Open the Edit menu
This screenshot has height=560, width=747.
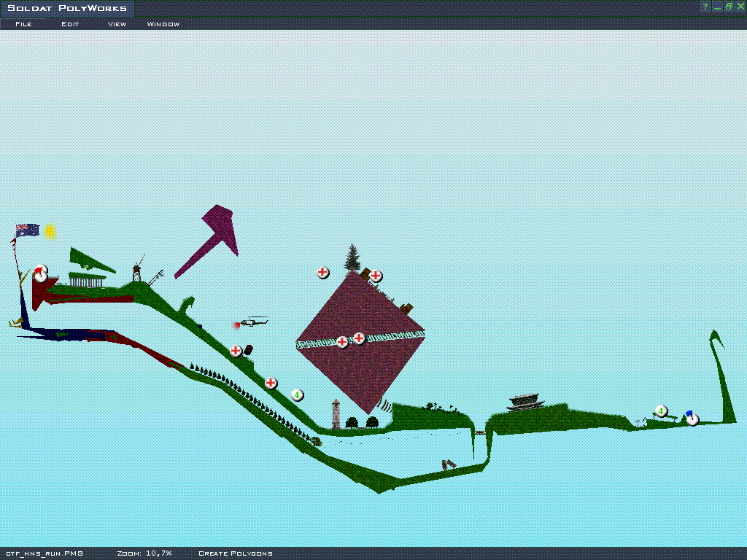[x=70, y=24]
